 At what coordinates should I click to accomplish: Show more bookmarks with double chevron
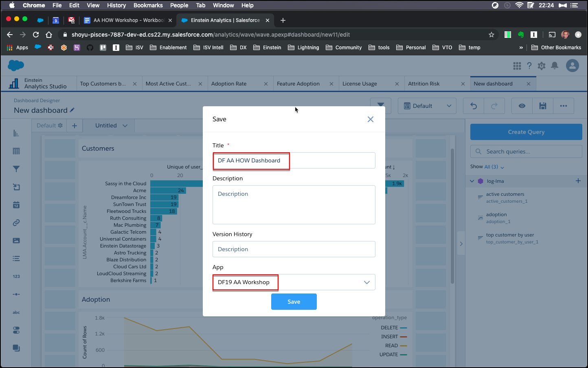pos(521,48)
